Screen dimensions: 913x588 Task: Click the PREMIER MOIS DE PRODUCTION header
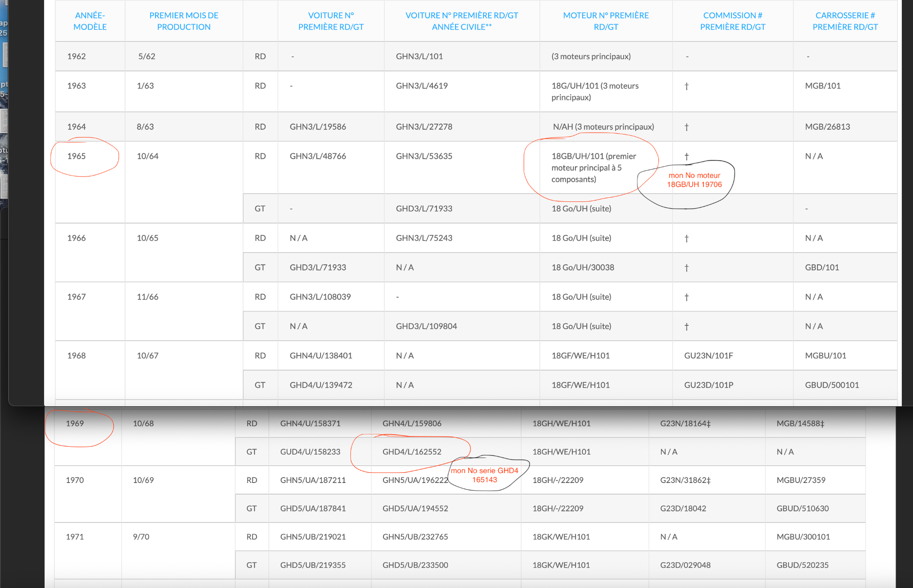click(184, 21)
